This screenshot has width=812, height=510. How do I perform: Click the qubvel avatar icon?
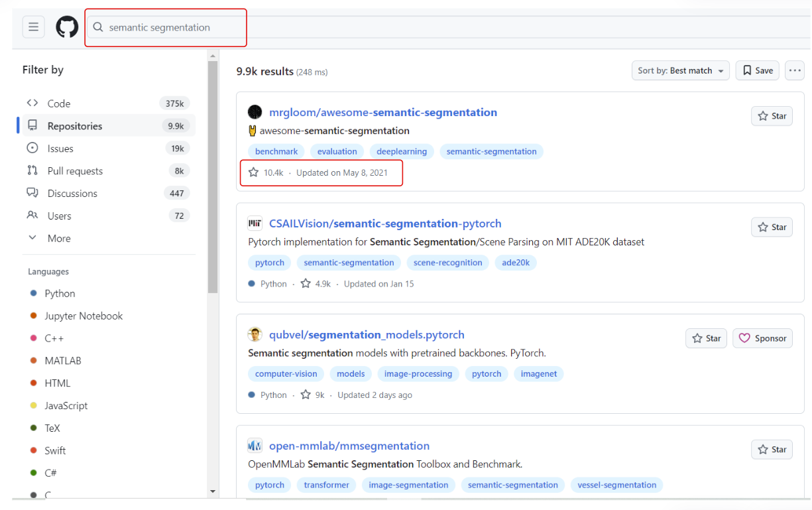(x=255, y=335)
